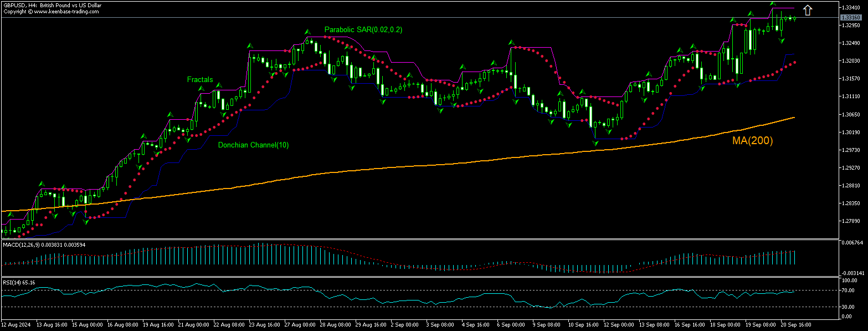
Task: Click the RSI 70 dashed level line
Action: pyautogui.click(x=388, y=290)
